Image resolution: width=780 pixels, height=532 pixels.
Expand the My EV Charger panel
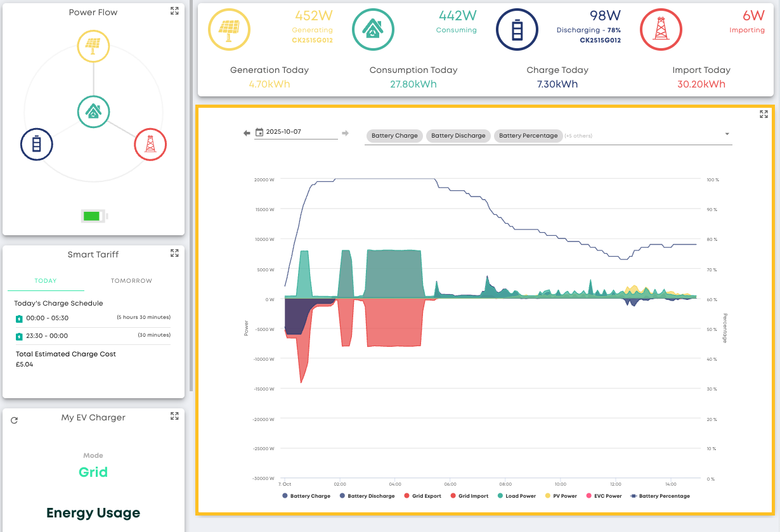(174, 416)
